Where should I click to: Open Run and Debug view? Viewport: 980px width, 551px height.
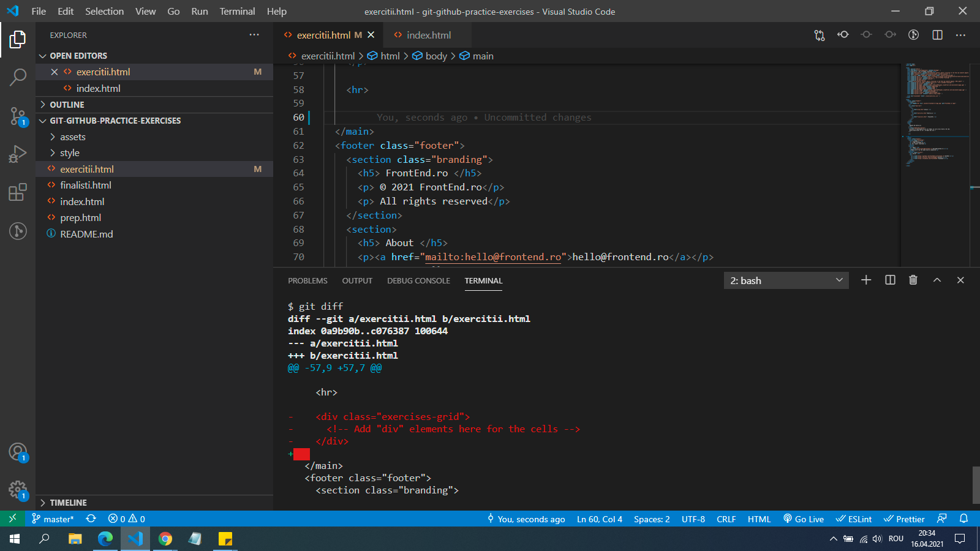17,154
